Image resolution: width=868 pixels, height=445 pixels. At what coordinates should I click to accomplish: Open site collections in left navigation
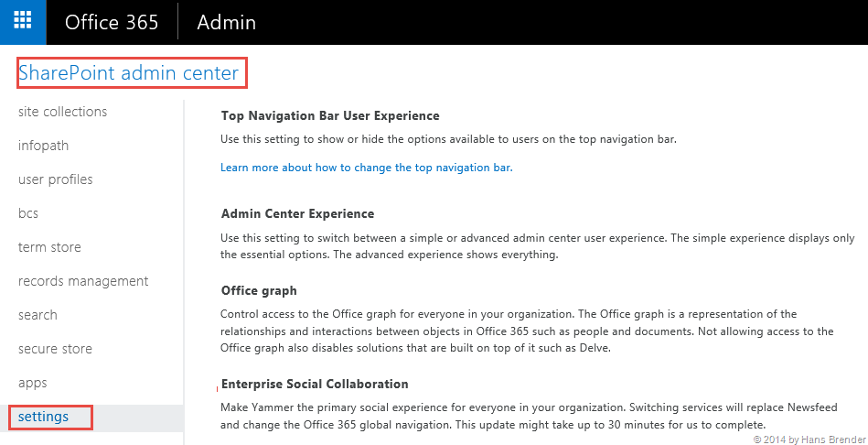pos(62,112)
